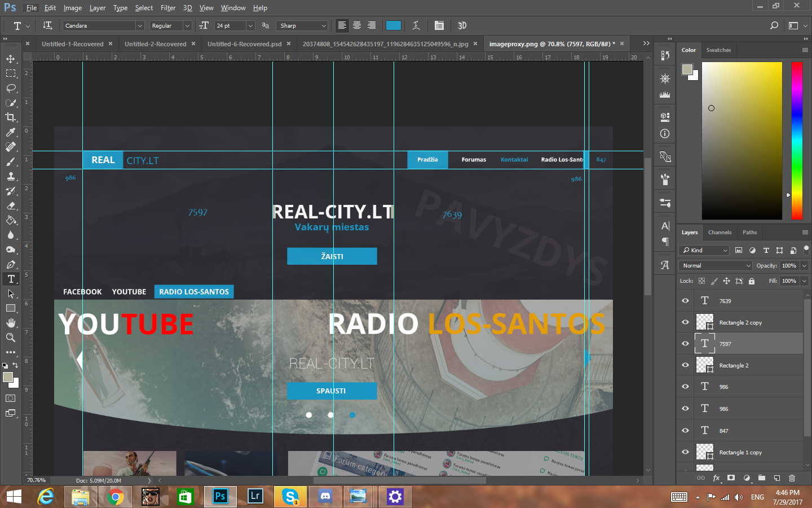Click the Forumas nav link on canvas
Image resolution: width=812 pixels, height=508 pixels.
coord(474,160)
